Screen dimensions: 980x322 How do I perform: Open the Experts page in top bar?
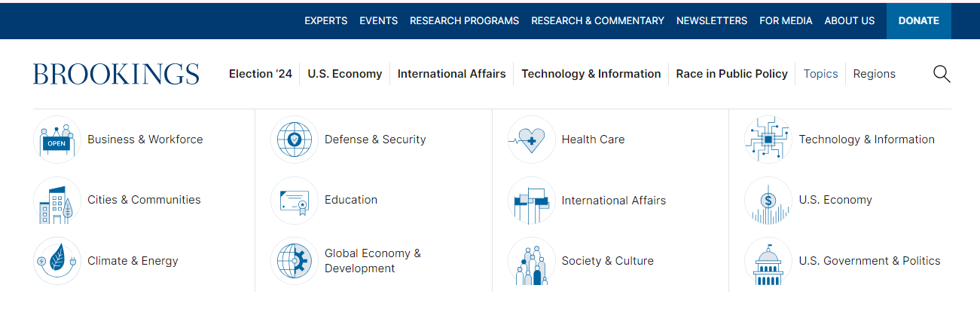(x=326, y=20)
